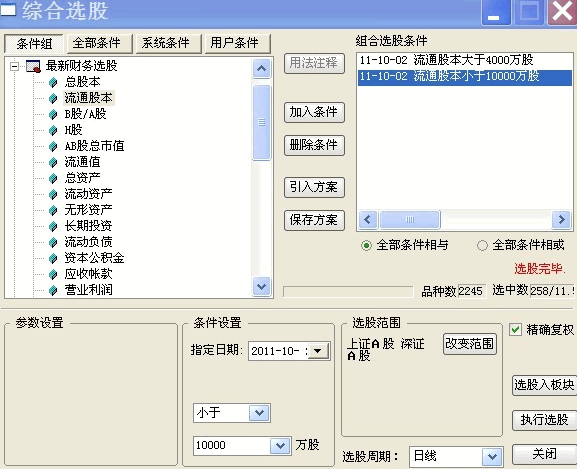Click the 执行选股 button
The width and height of the screenshot is (577, 469).
(544, 420)
